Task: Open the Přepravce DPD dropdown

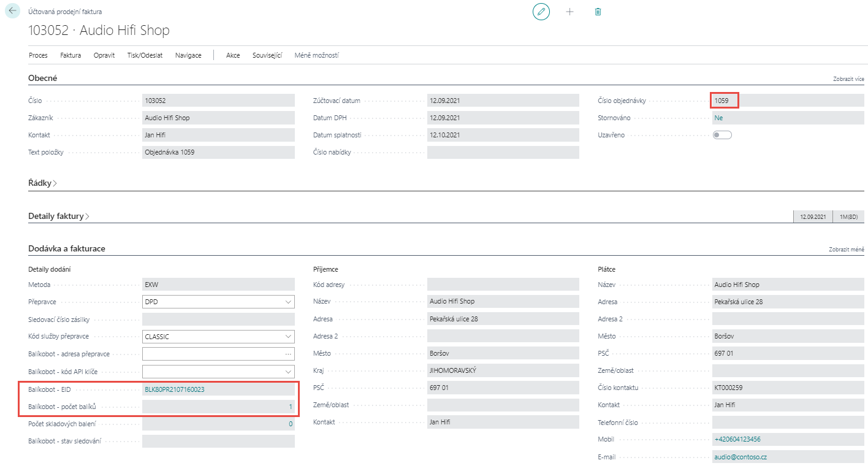Action: tap(288, 302)
